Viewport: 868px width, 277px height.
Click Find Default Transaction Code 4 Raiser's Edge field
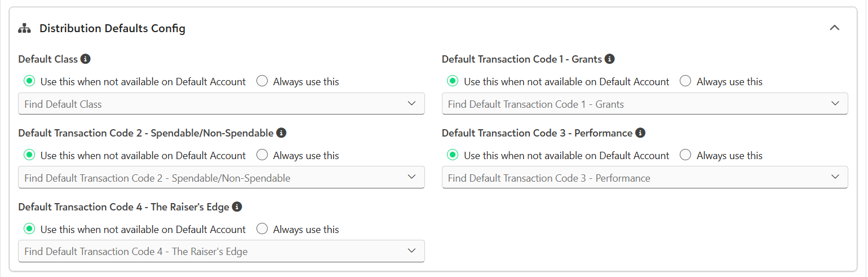tap(222, 252)
